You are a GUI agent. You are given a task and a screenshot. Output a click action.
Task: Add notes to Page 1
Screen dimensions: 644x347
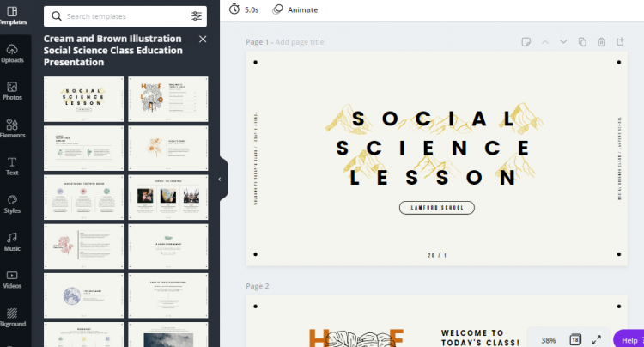click(526, 42)
